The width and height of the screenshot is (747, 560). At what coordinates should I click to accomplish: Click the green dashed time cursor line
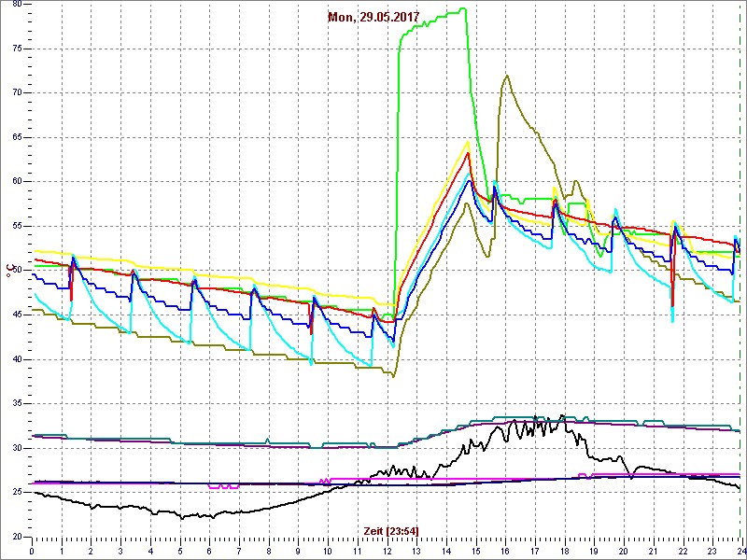[x=740, y=272]
